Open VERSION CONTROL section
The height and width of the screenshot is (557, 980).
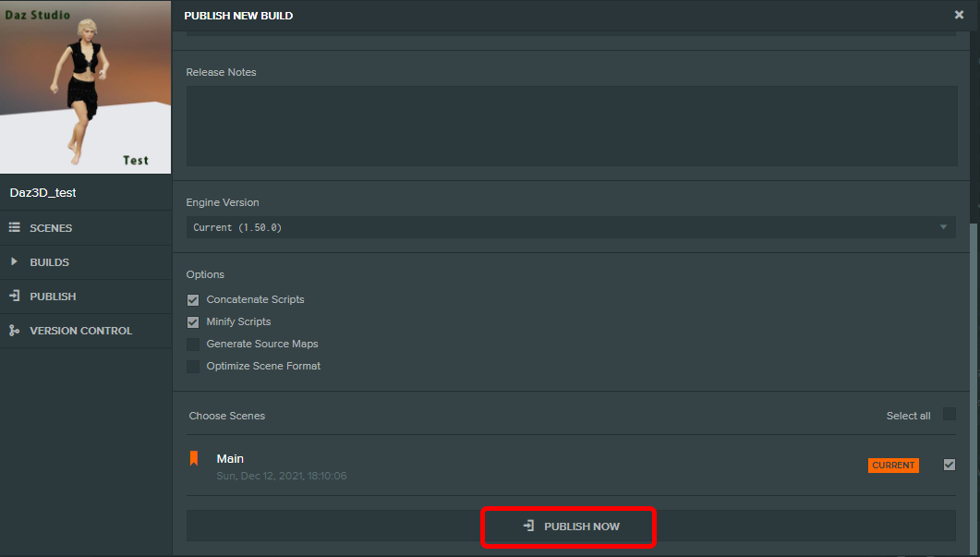click(86, 331)
